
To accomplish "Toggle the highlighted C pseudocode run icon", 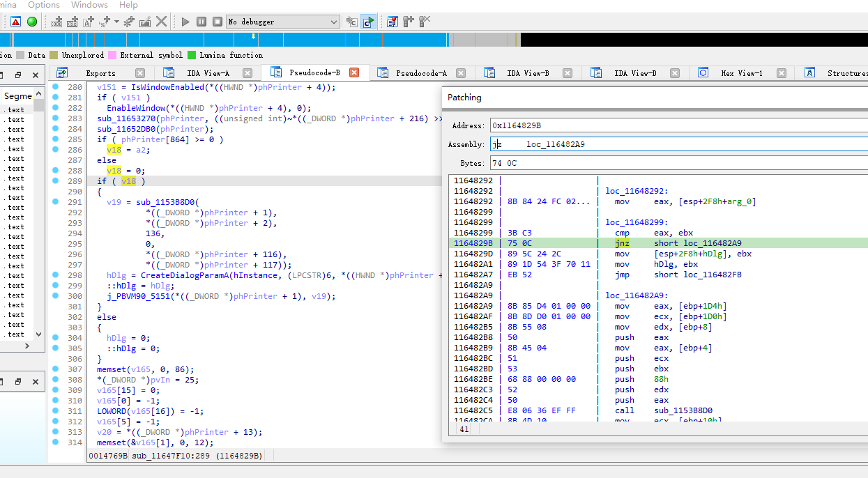I will (x=368, y=22).
